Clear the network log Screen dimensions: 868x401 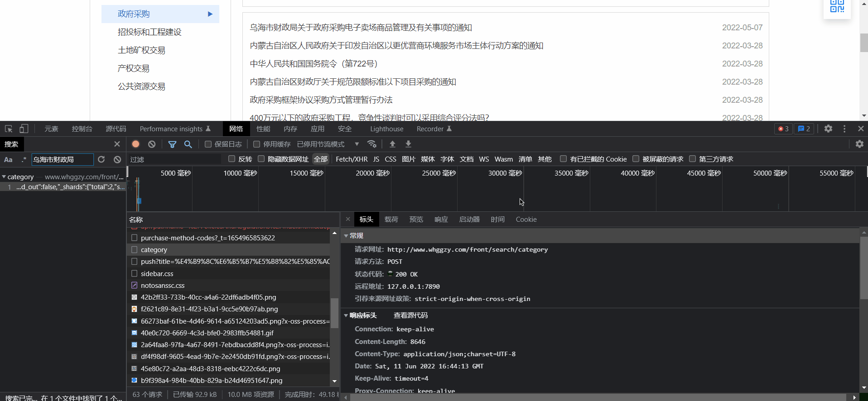152,144
